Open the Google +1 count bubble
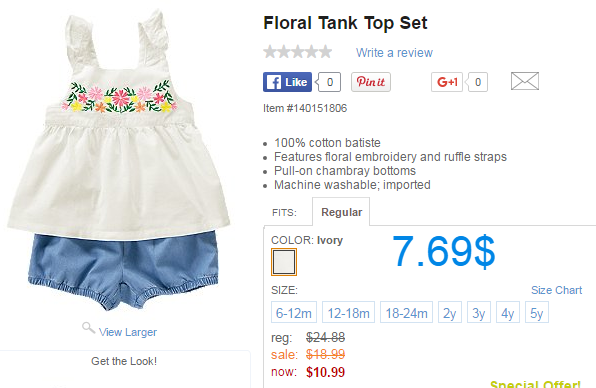Image resolution: width=596 pixels, height=388 pixels. pos(477,82)
